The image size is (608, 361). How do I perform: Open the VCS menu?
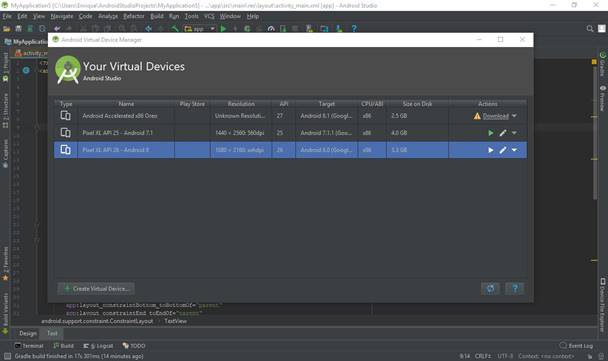point(209,16)
